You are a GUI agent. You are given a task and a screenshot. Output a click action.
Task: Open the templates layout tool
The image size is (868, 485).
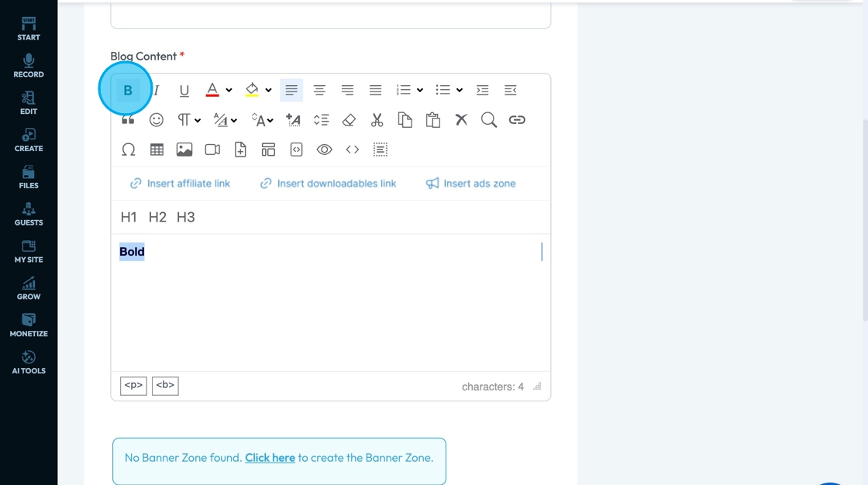tap(268, 150)
